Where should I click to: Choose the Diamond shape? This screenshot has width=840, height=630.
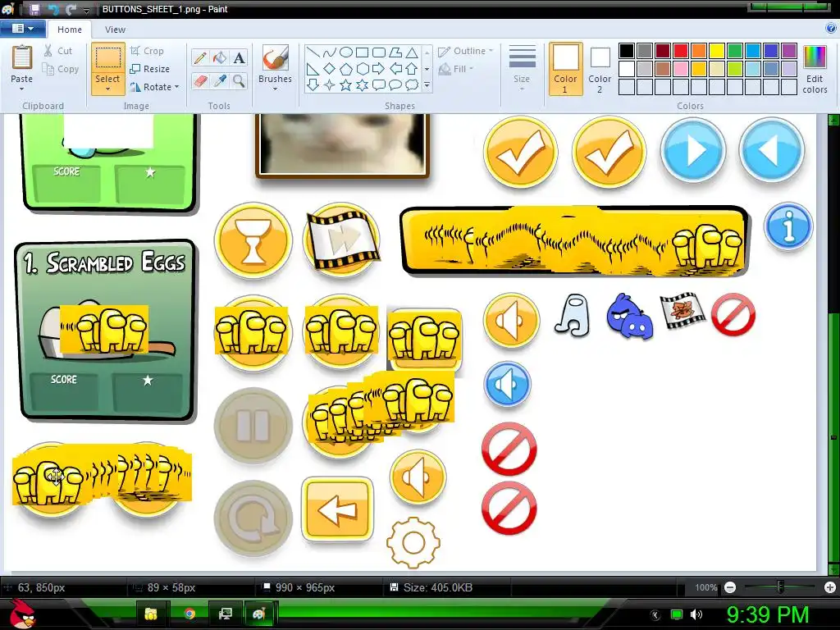[x=330, y=69]
